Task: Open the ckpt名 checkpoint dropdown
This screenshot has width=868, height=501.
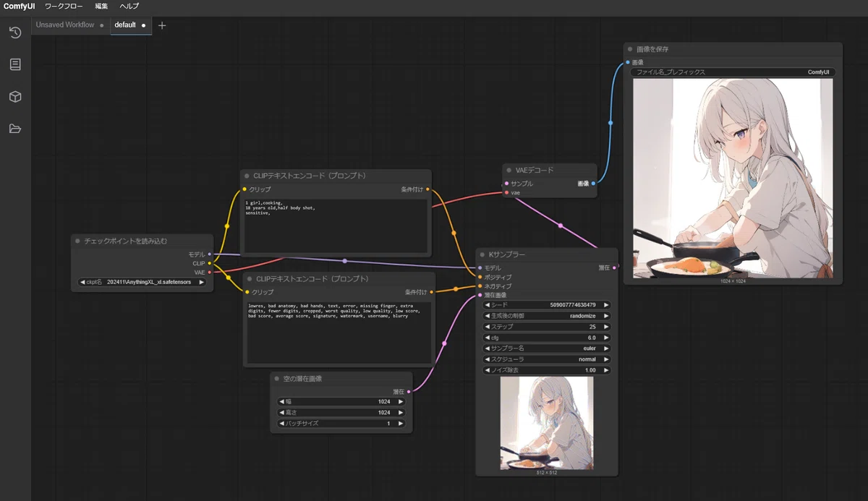Action: point(142,282)
